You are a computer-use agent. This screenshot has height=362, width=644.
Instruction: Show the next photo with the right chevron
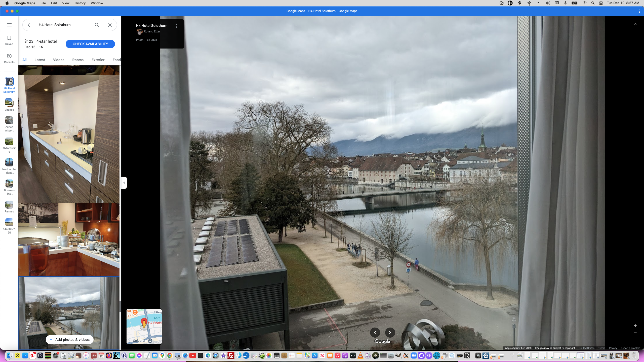pos(390,333)
